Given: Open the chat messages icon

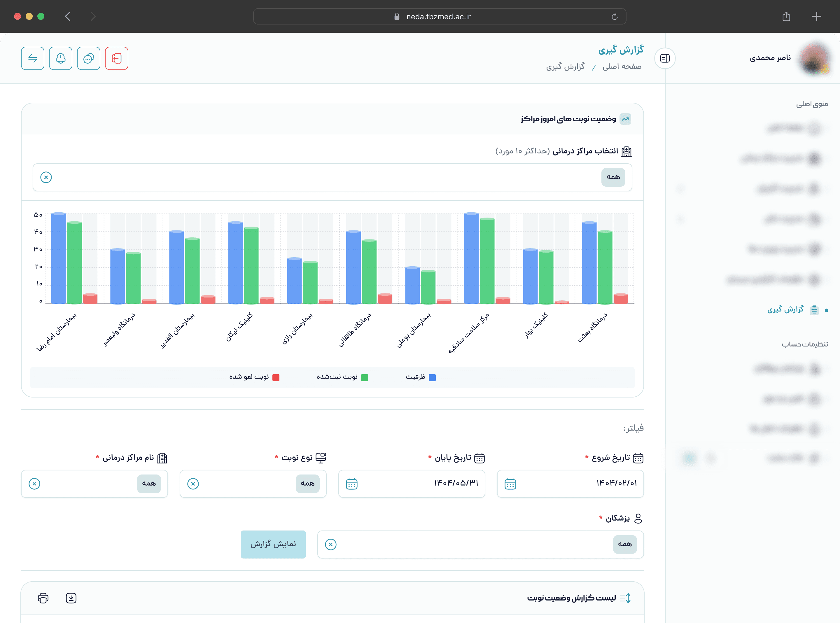Looking at the screenshot, I should pyautogui.click(x=89, y=58).
